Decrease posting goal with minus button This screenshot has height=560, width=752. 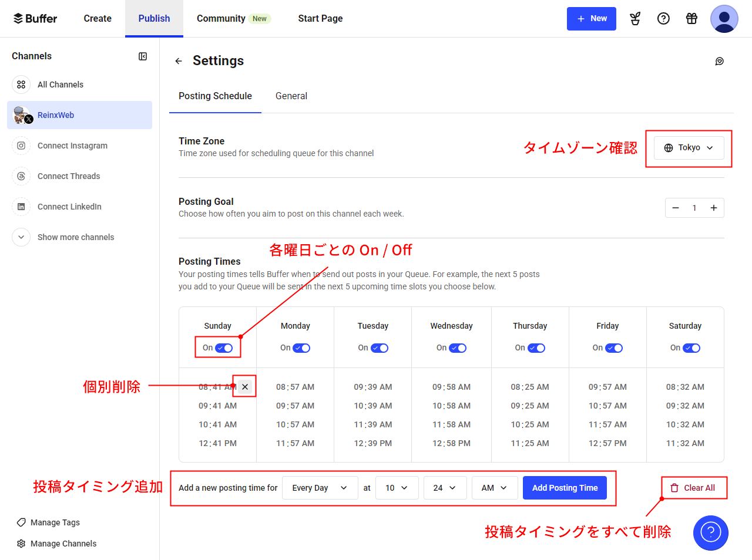click(x=676, y=208)
